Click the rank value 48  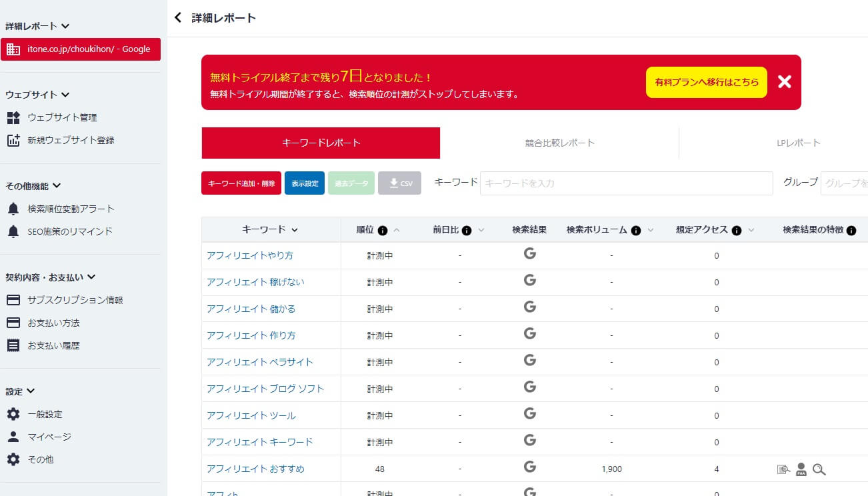380,469
